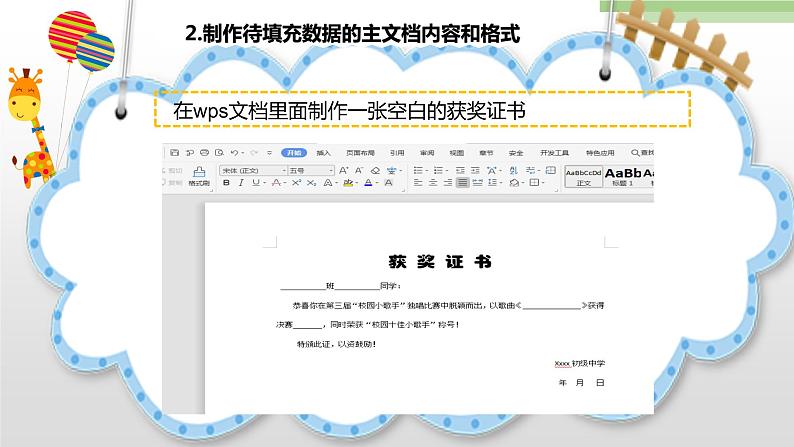Image resolution: width=794 pixels, height=447 pixels.
Task: Toggle Subscript X₂ formatting
Action: 311,183
